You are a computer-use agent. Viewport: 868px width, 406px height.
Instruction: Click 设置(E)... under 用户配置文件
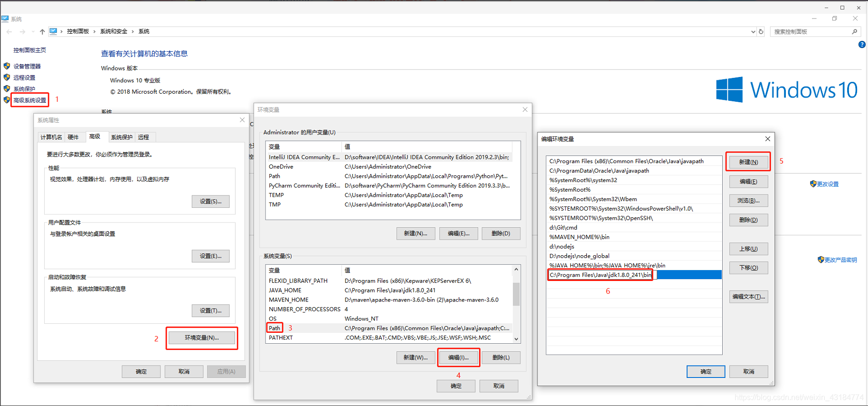point(210,256)
